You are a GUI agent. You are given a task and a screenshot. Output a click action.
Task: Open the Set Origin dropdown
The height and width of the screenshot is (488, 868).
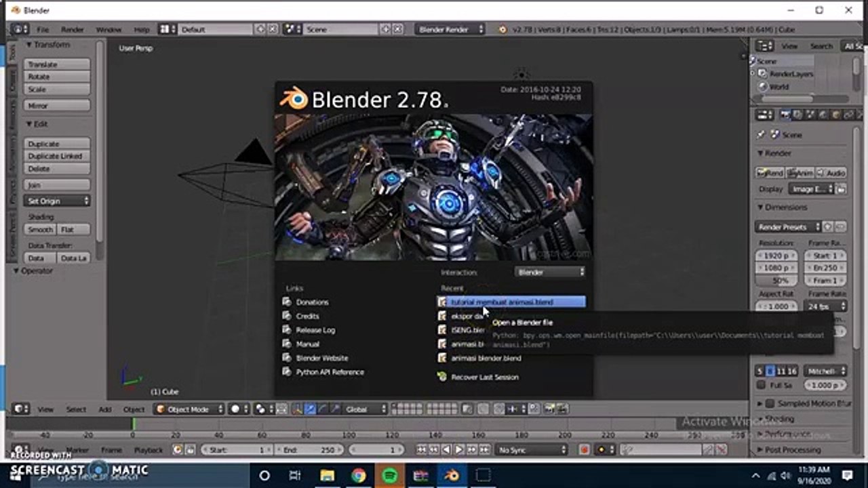pyautogui.click(x=57, y=201)
